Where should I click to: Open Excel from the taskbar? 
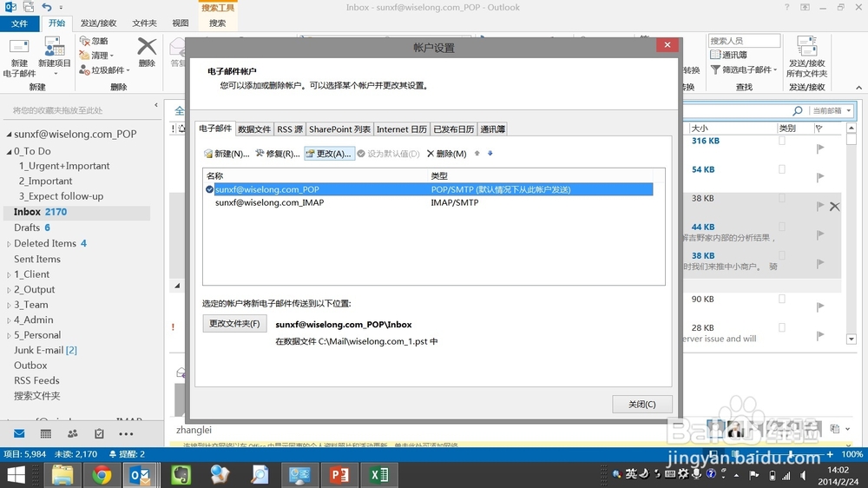coord(378,475)
